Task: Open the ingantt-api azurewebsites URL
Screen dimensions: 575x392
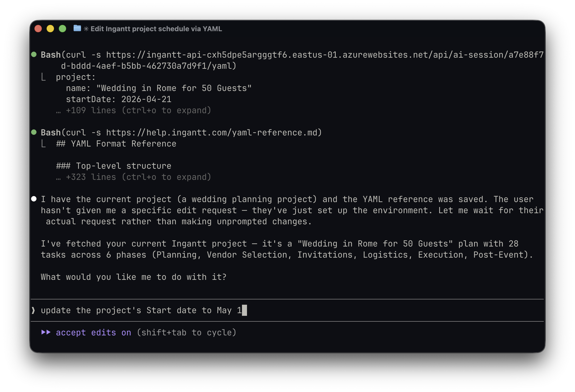Action: [x=318, y=54]
